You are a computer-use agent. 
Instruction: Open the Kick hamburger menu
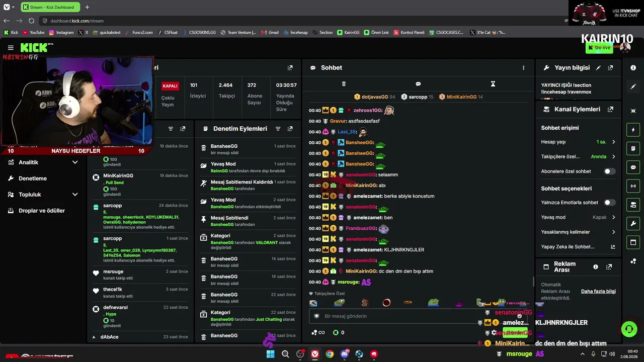click(11, 48)
